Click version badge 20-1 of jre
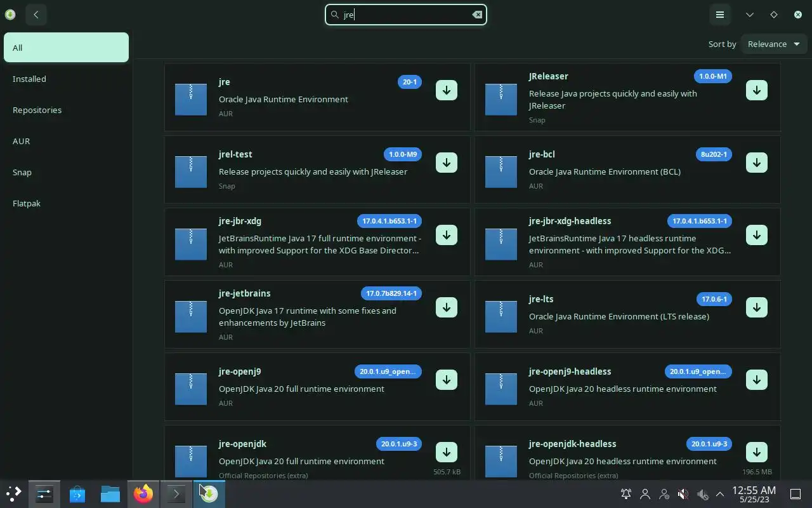This screenshot has width=812, height=508. [x=410, y=82]
